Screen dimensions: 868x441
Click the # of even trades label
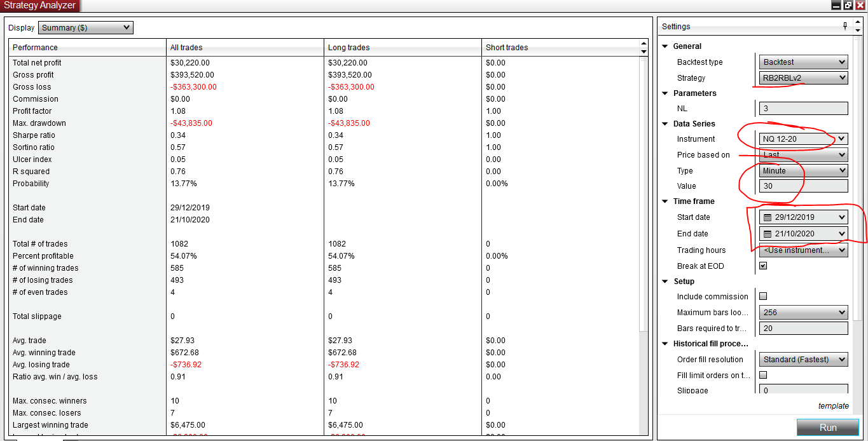point(40,292)
